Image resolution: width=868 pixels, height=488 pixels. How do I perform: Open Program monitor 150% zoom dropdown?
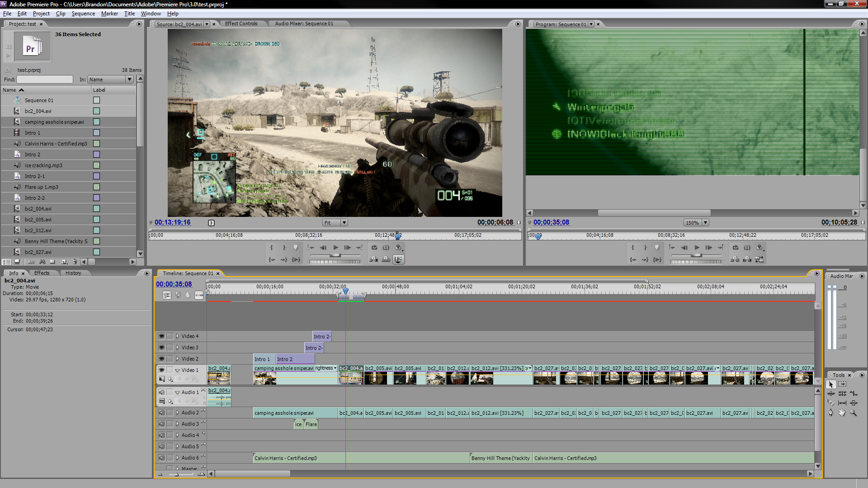click(696, 223)
